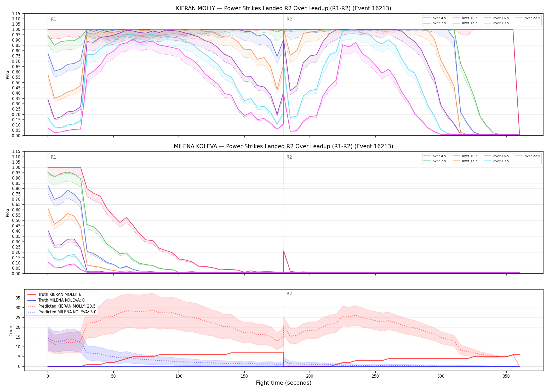
Task: Select 'over 10.5' legend entry in Milena Koleva chart
Action: tap(465, 156)
